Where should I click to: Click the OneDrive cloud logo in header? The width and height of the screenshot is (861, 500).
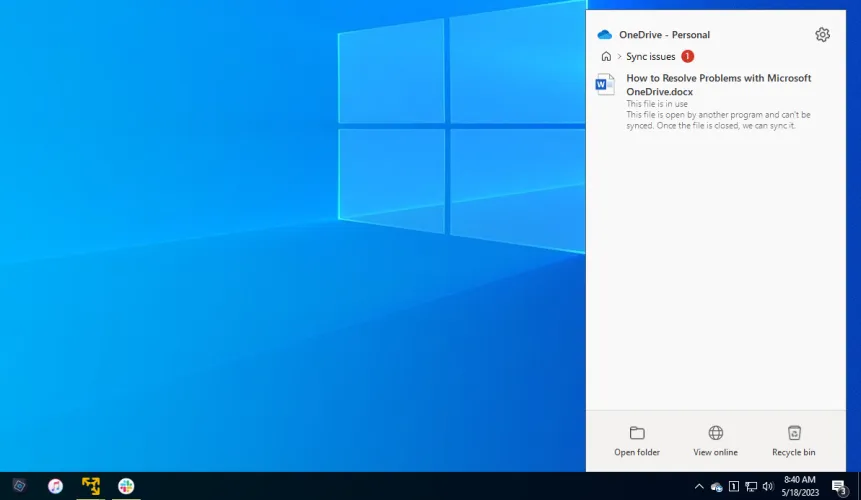[x=604, y=35]
